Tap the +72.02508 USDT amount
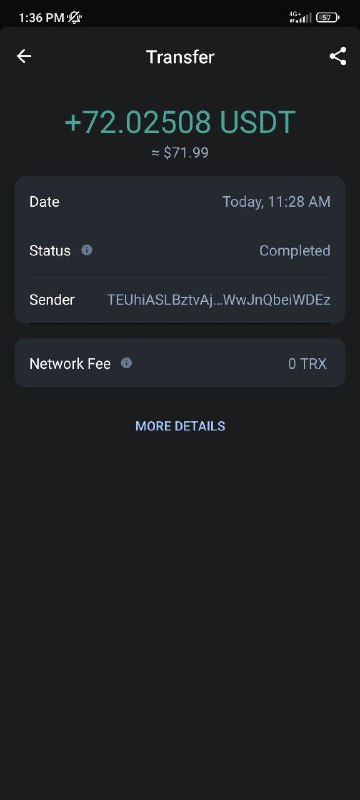The width and height of the screenshot is (360, 800). point(180,122)
